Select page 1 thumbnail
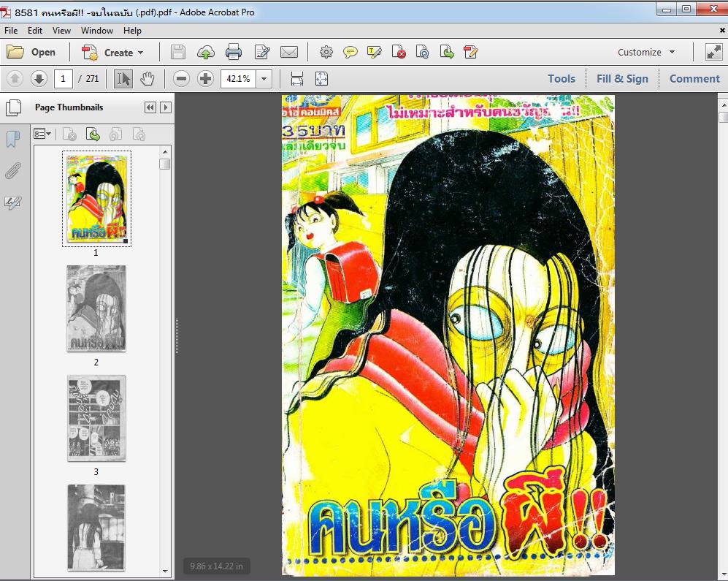728x581 pixels. 96,198
